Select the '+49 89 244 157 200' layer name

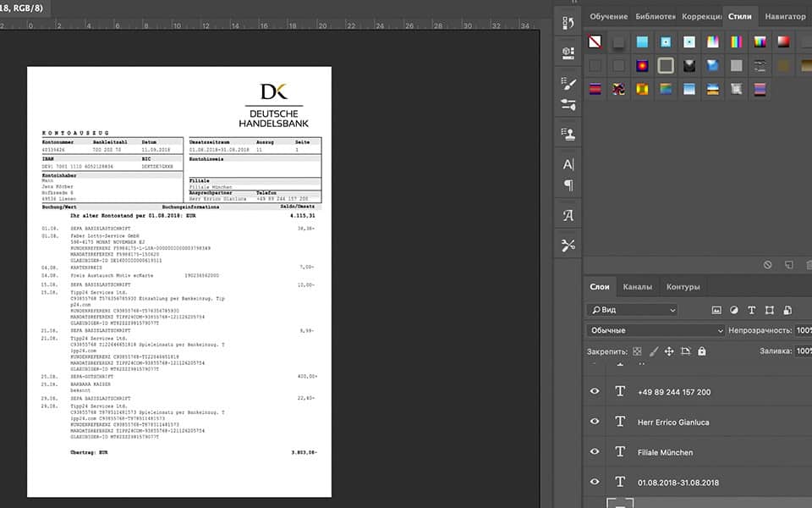[674, 392]
